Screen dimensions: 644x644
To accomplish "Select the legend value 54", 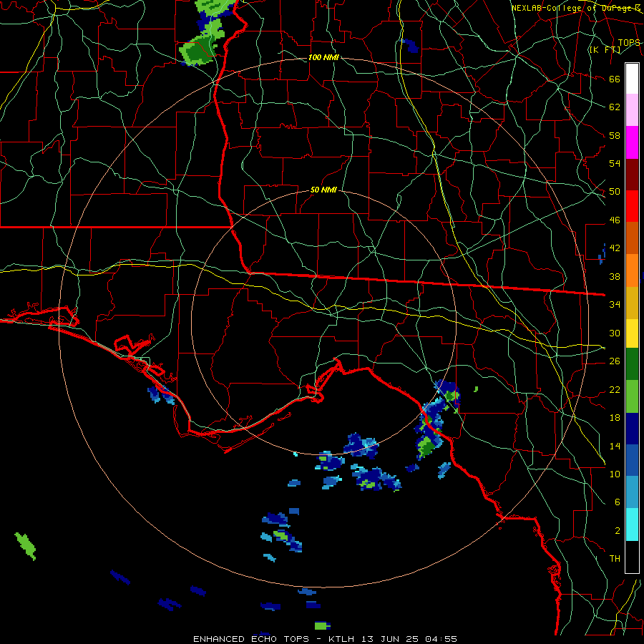I will 615,163.
